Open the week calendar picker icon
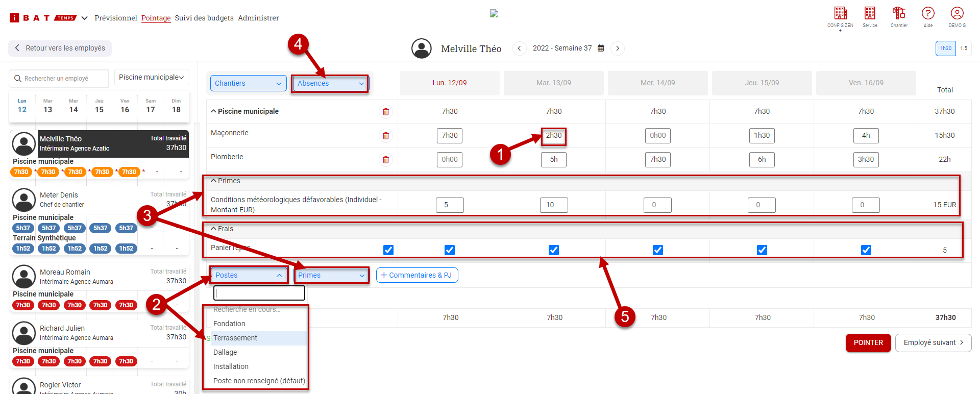This screenshot has width=980, height=394. (x=601, y=48)
